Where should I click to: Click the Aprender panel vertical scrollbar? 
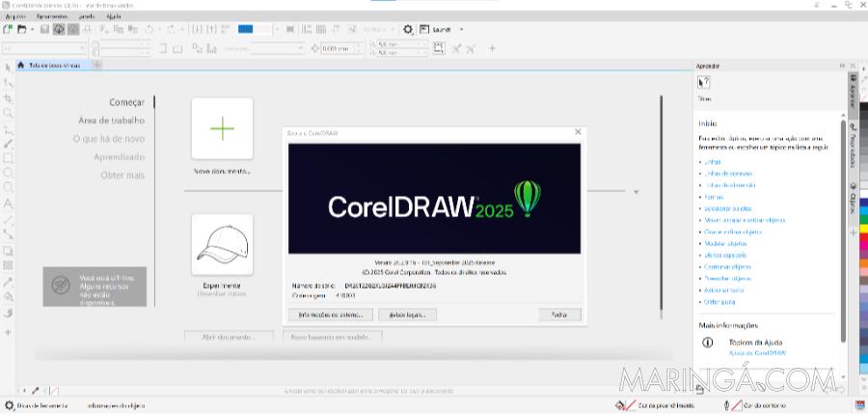point(843,232)
